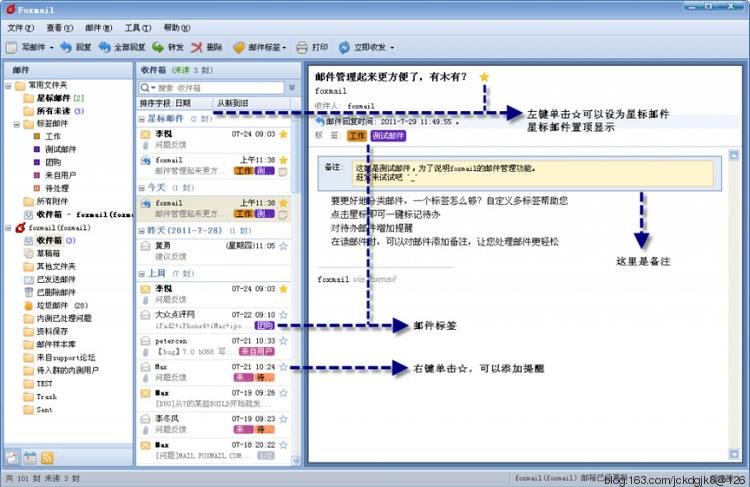Collapse the foxmail(foxmail) account node
750x487 pixels.
tap(8, 228)
